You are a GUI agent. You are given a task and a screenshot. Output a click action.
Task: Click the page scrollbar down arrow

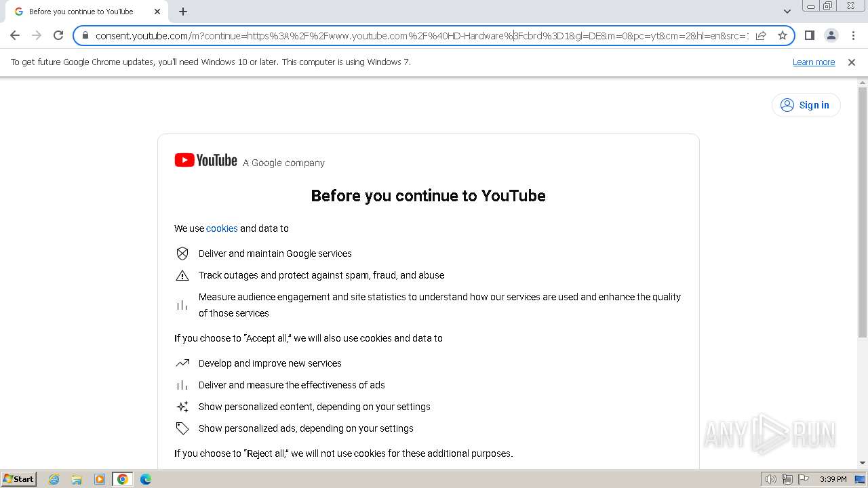[863, 463]
